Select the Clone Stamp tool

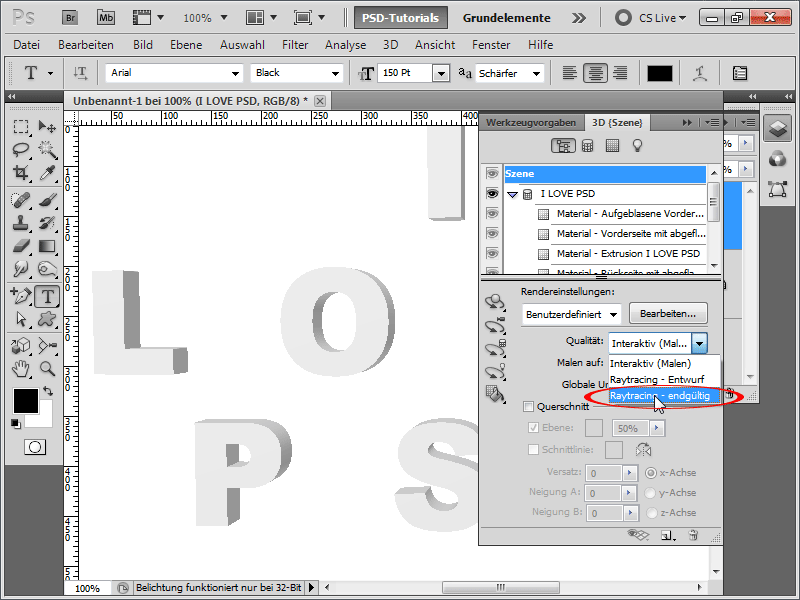pos(20,223)
